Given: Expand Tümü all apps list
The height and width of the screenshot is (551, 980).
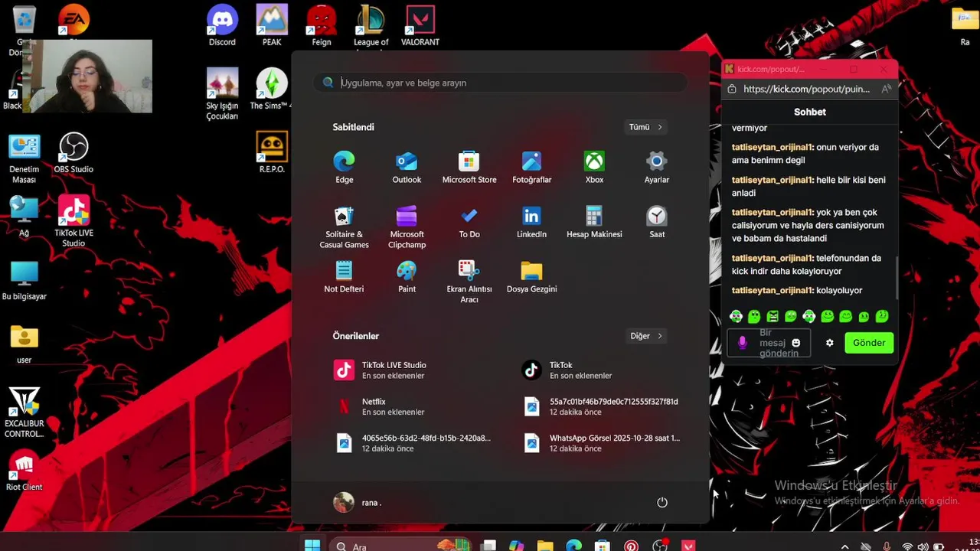Looking at the screenshot, I should click(x=646, y=127).
